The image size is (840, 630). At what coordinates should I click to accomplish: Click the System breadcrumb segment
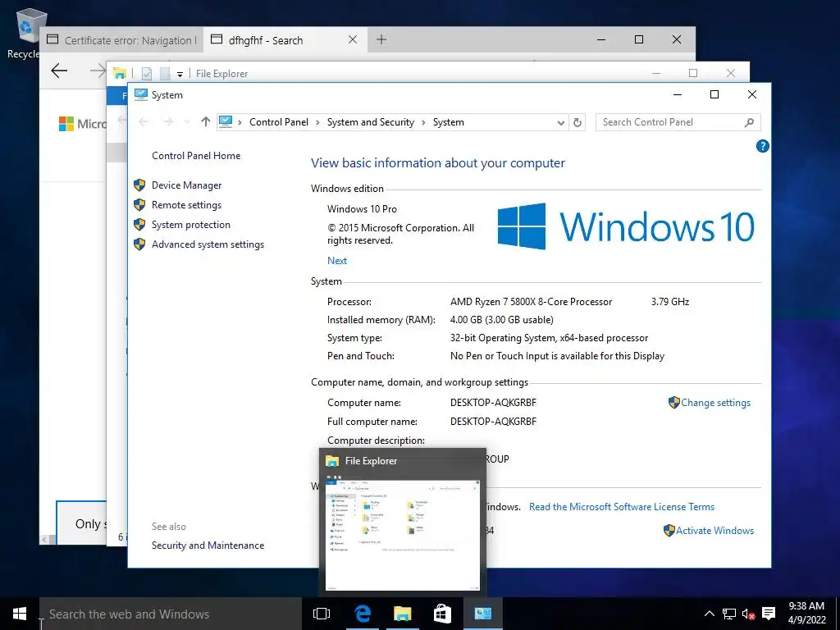pyautogui.click(x=449, y=122)
